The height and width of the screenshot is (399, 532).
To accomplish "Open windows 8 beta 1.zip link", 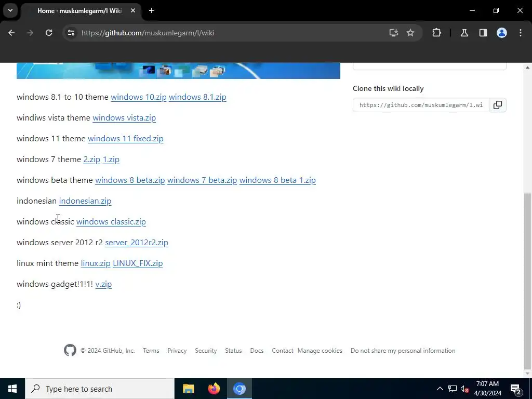I will pos(277,180).
